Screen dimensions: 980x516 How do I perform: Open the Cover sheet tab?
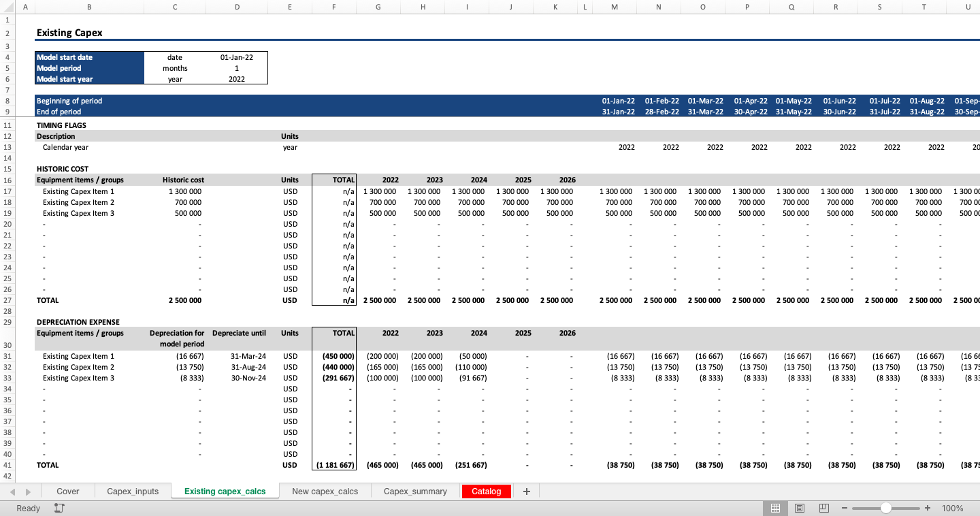click(67, 491)
